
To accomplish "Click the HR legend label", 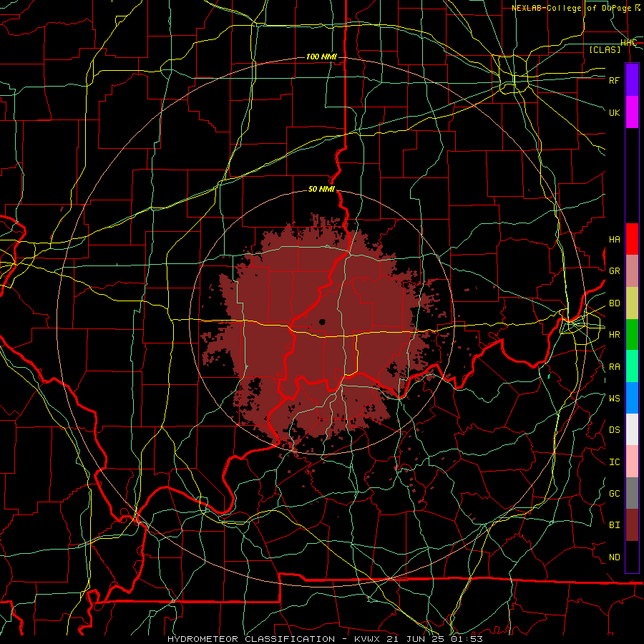I will coord(615,335).
